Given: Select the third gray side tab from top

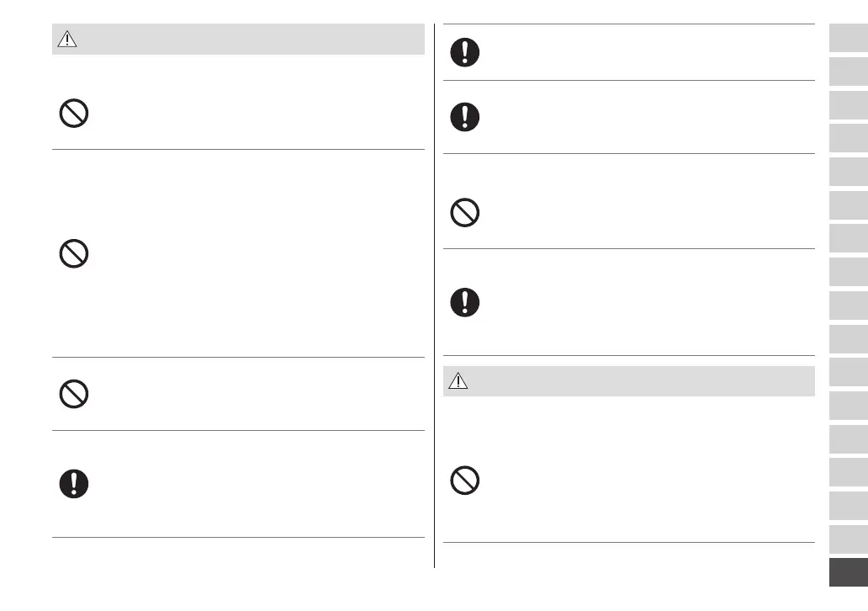Looking at the screenshot, I should [x=848, y=104].
